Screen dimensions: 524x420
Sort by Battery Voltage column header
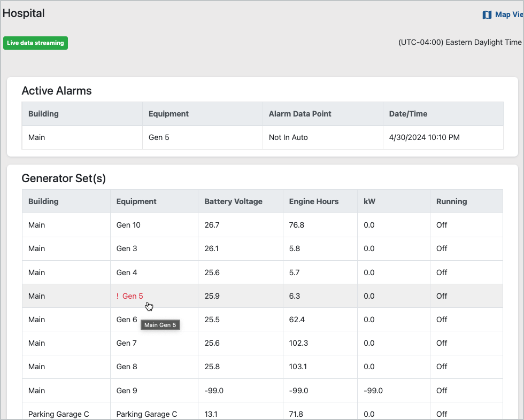pyautogui.click(x=233, y=201)
